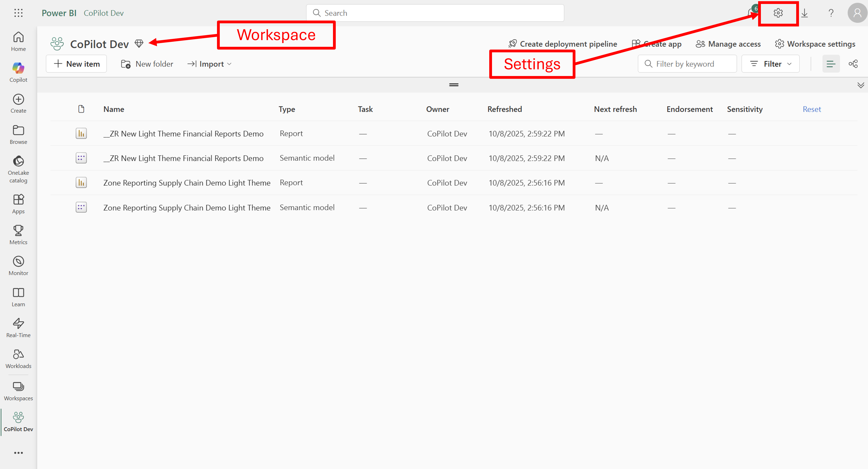Sort by the file type column icon
Screen dimensions: 868x469
pos(81,109)
